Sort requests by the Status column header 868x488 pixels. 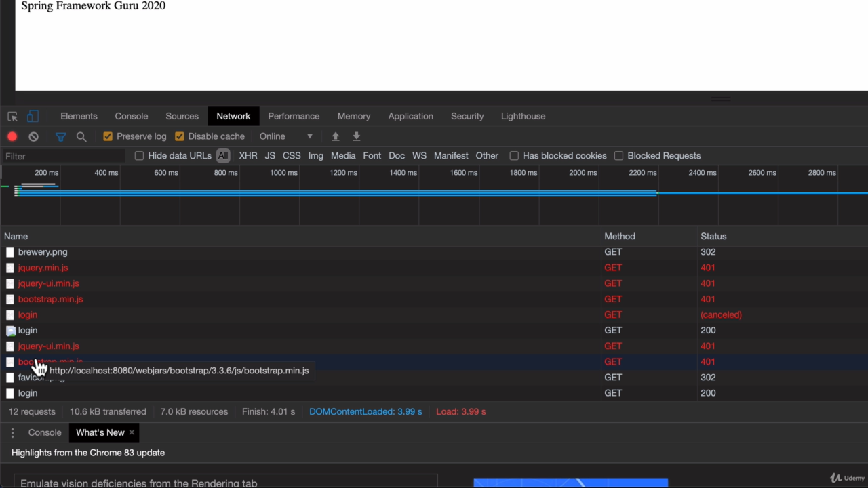(713, 237)
